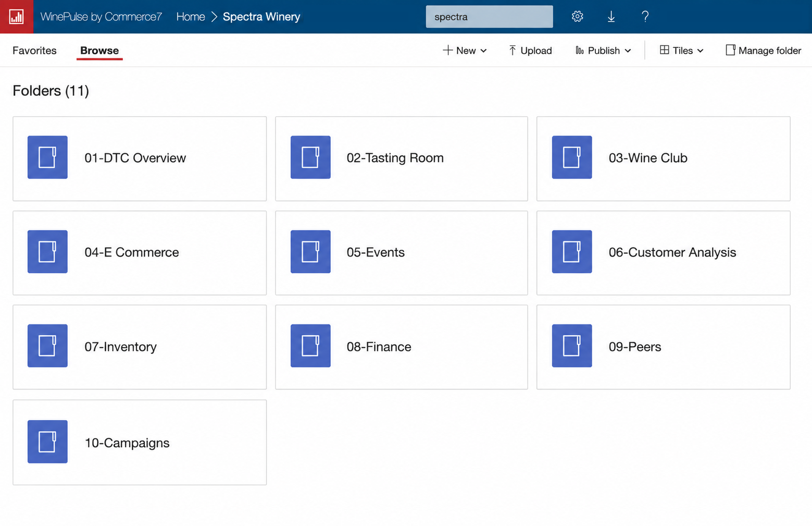Click the Tiles grid icon
The height and width of the screenshot is (526, 812).
tap(664, 50)
